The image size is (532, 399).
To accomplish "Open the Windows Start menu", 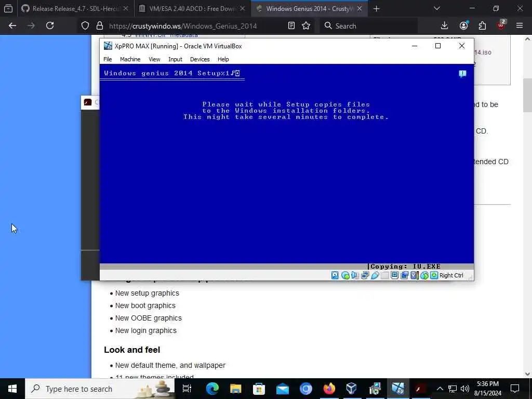I will click(x=12, y=389).
